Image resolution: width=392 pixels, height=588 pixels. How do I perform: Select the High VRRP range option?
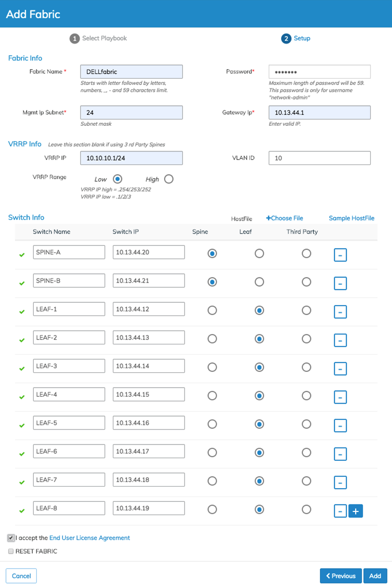point(169,179)
